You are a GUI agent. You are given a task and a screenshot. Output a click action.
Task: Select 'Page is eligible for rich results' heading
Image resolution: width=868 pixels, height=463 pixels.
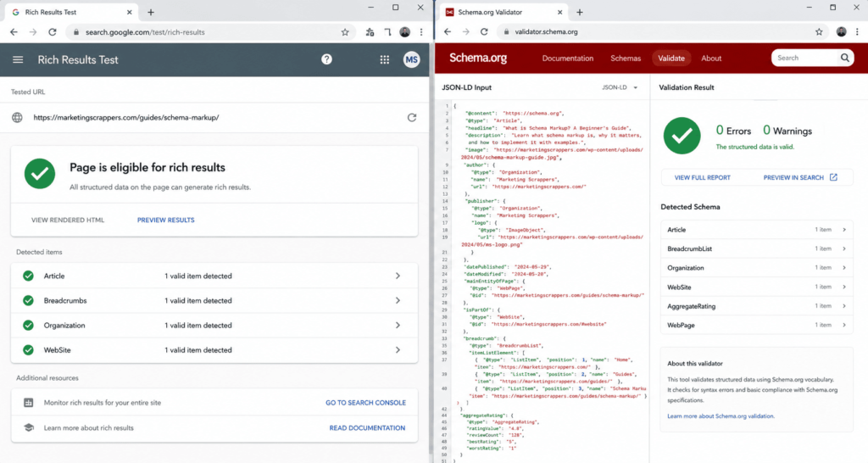coord(147,167)
